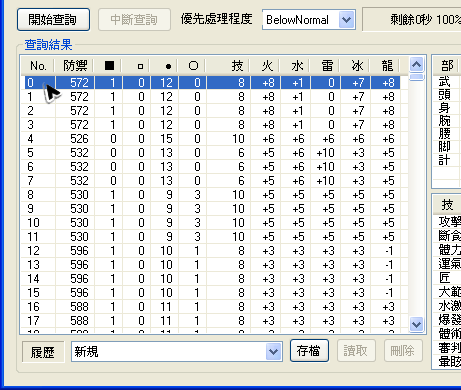The image size is (461, 390).
Task: Sort by 龍 column header
Action: [386, 66]
